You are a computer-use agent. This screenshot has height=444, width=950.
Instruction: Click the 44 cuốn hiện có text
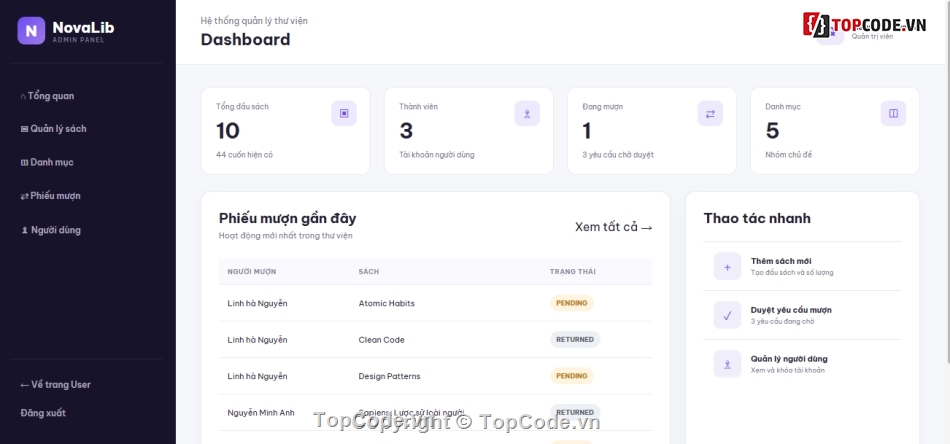244,155
